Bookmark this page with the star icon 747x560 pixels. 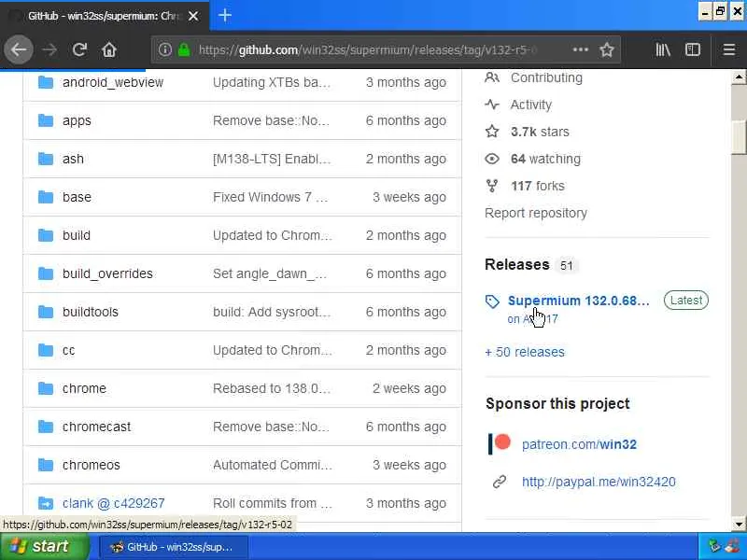[606, 49]
